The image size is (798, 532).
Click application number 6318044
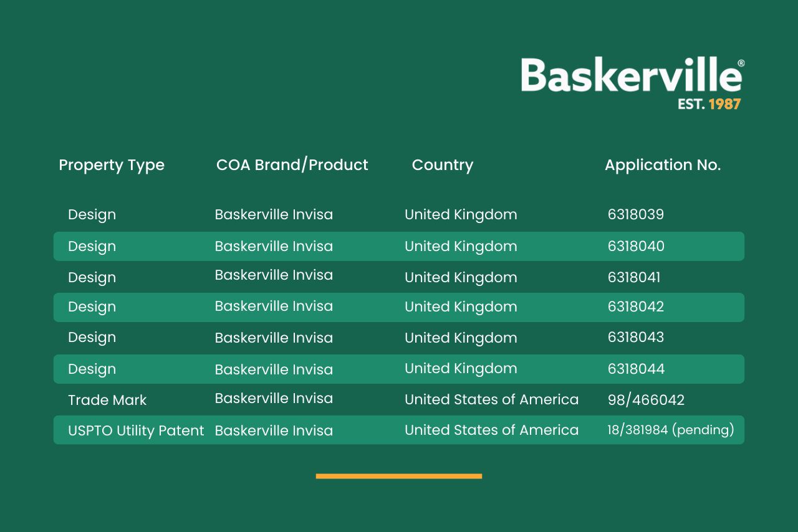(636, 369)
